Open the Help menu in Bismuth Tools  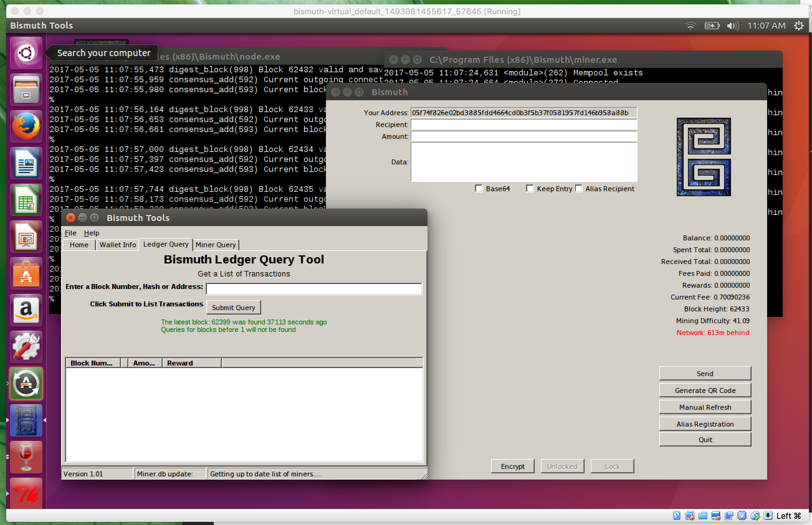click(91, 233)
